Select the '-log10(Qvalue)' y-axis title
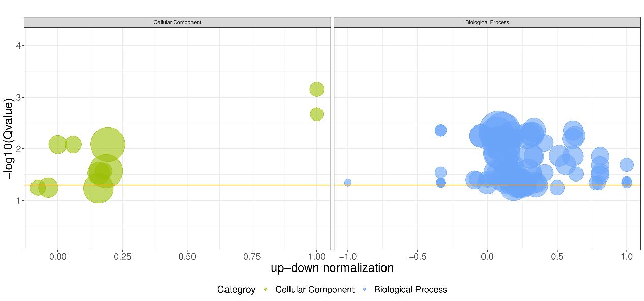 point(9,137)
